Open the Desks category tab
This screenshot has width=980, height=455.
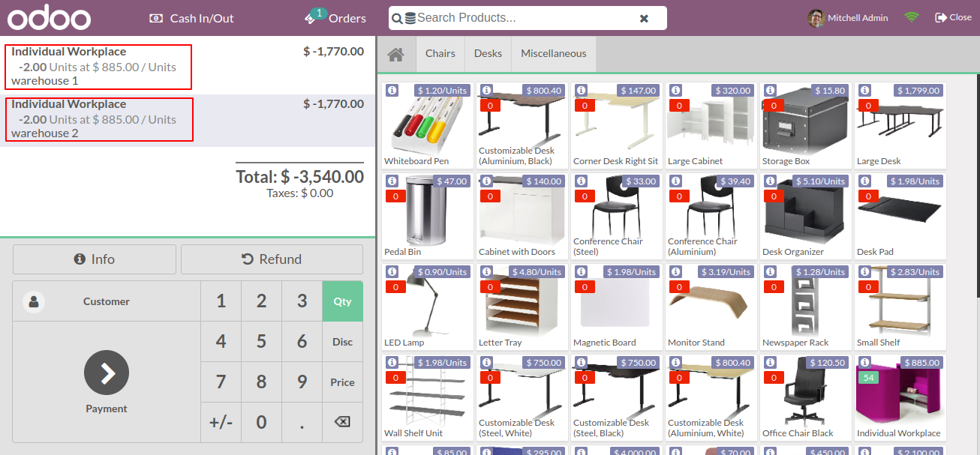[488, 54]
